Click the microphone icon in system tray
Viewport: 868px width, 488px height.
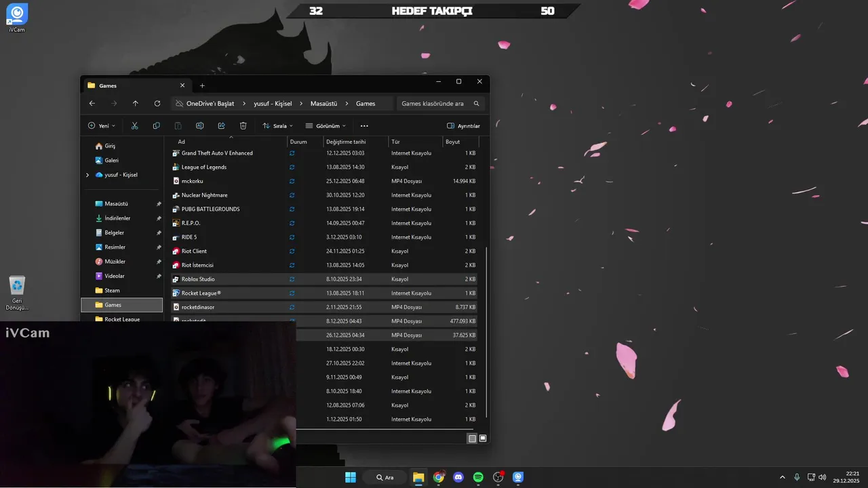797,477
